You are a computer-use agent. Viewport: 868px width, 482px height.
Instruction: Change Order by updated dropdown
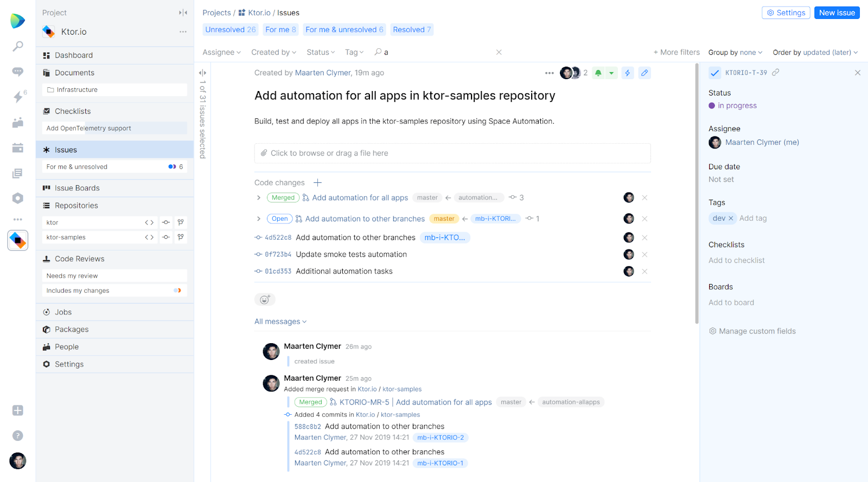[815, 52]
